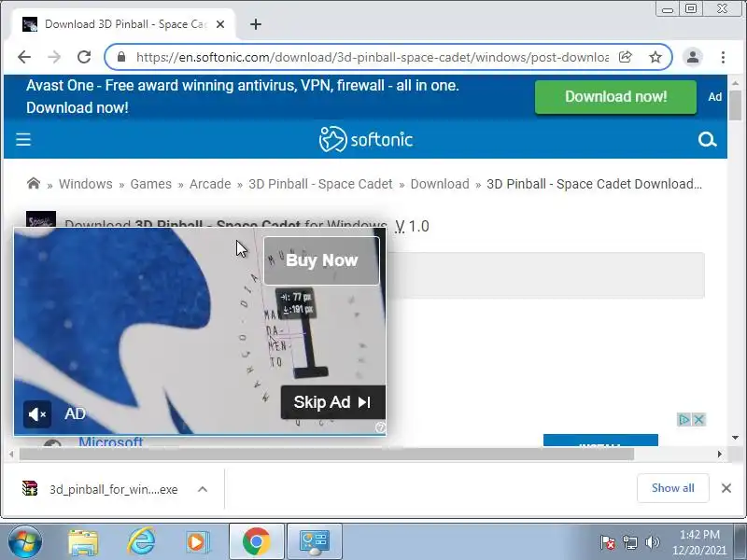Image resolution: width=747 pixels, height=560 pixels.
Task: Click the scroll right arrow
Action: (720, 455)
